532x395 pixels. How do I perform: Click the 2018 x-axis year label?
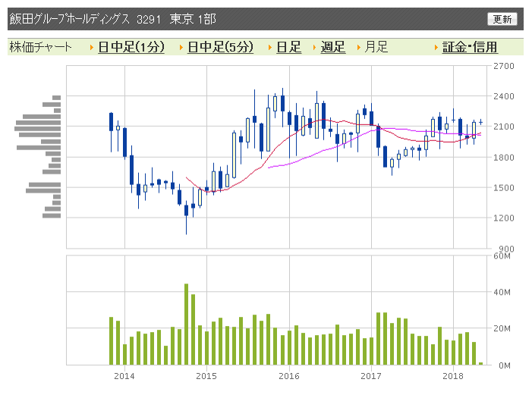[x=453, y=376]
